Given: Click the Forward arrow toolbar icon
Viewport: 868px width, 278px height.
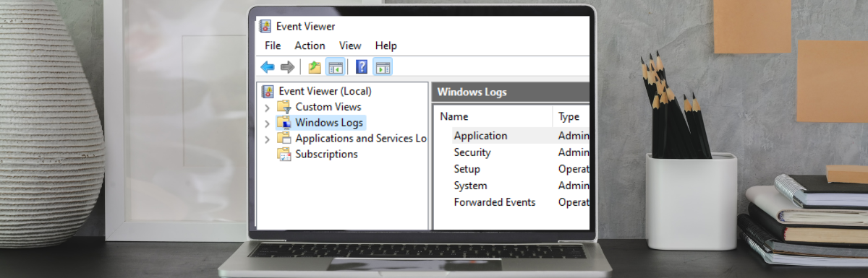Looking at the screenshot, I should (287, 67).
